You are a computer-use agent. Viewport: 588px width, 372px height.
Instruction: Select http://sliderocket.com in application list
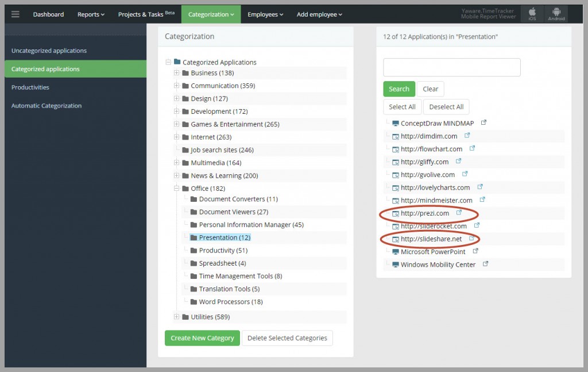point(434,227)
